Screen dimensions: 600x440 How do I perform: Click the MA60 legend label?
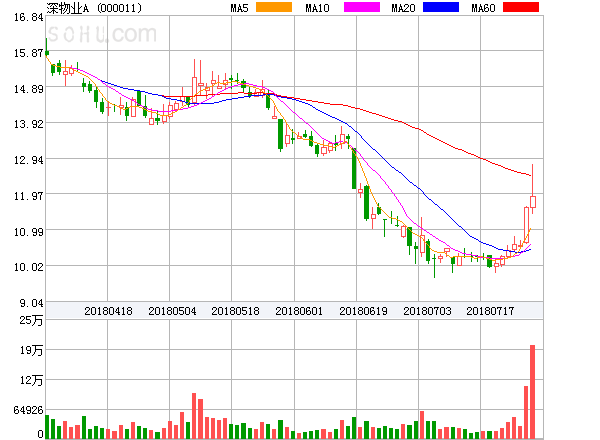483,8
